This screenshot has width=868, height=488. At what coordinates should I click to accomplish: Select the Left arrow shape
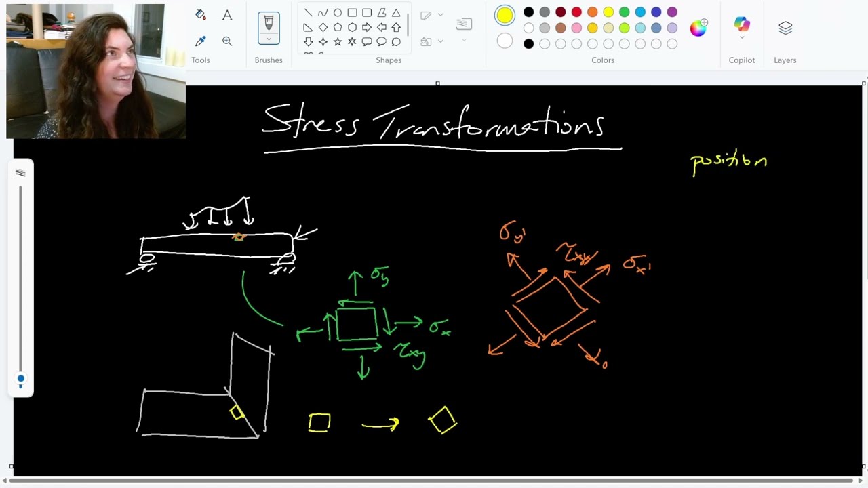pyautogui.click(x=382, y=27)
